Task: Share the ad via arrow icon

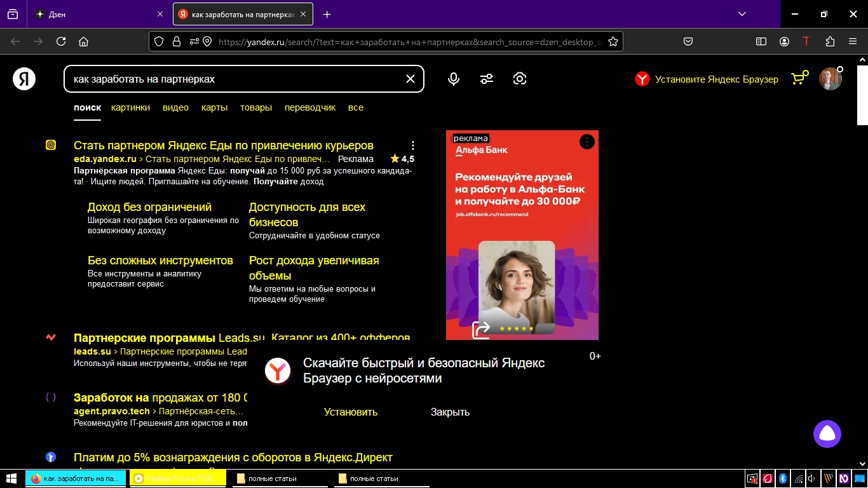Action: [x=481, y=330]
